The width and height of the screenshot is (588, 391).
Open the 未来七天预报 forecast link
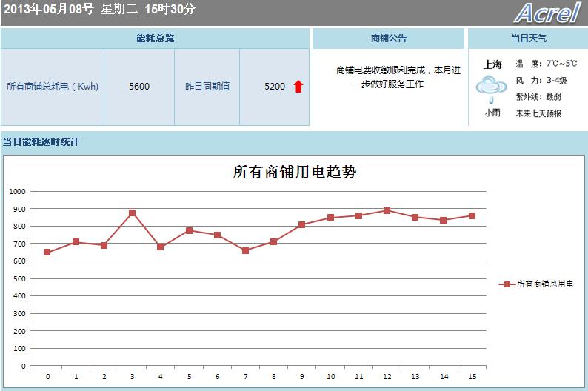pyautogui.click(x=538, y=113)
